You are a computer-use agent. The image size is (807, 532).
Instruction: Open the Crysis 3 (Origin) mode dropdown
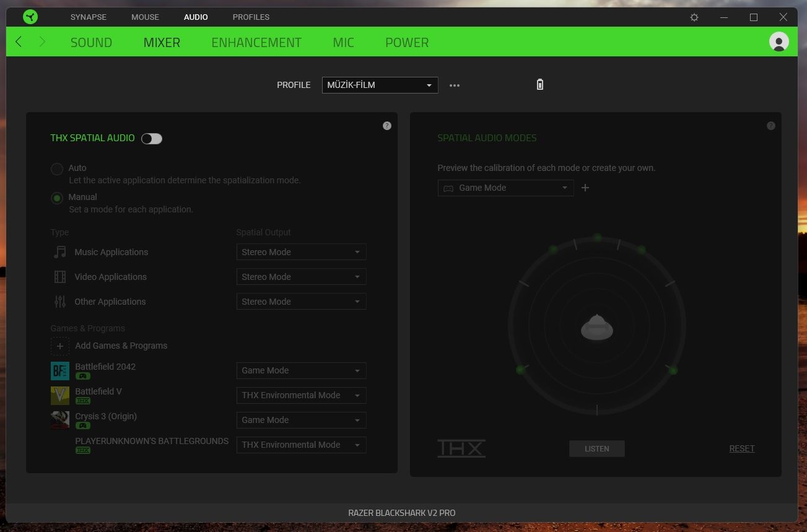[x=302, y=420]
